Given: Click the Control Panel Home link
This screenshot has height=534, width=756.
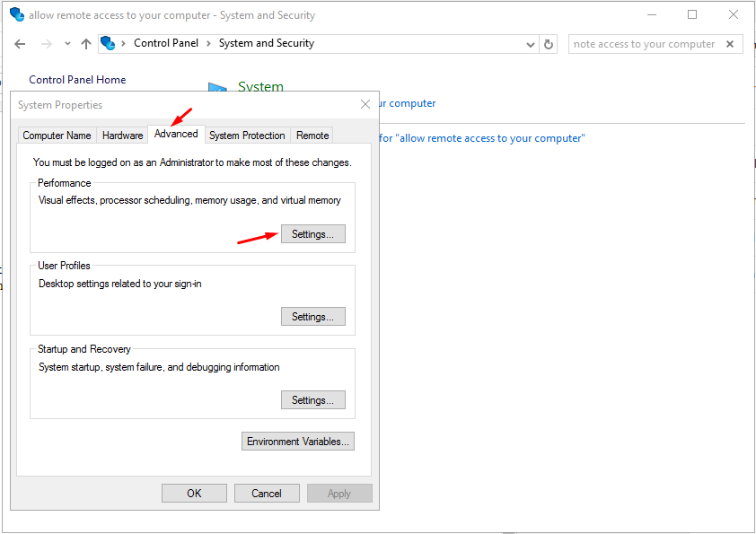Looking at the screenshot, I should [x=76, y=79].
